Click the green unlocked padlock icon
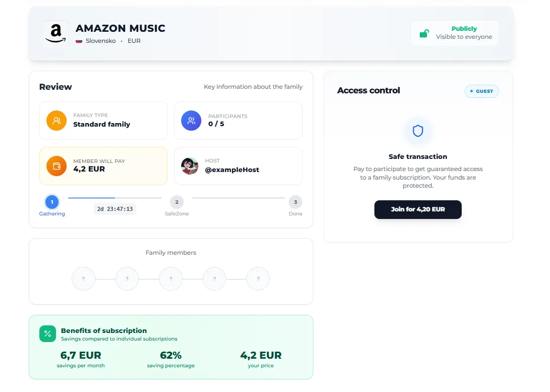Image resolution: width=550 pixels, height=392 pixels. click(424, 33)
